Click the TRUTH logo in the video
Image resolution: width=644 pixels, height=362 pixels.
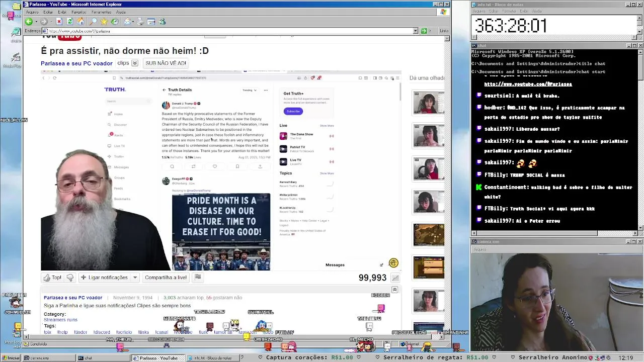tap(115, 89)
